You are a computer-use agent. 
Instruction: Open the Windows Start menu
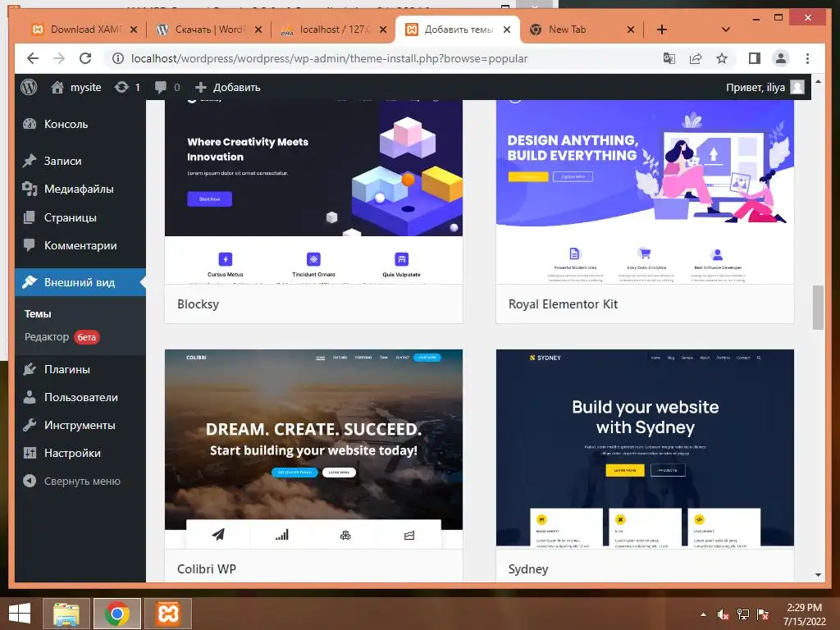[x=20, y=614]
